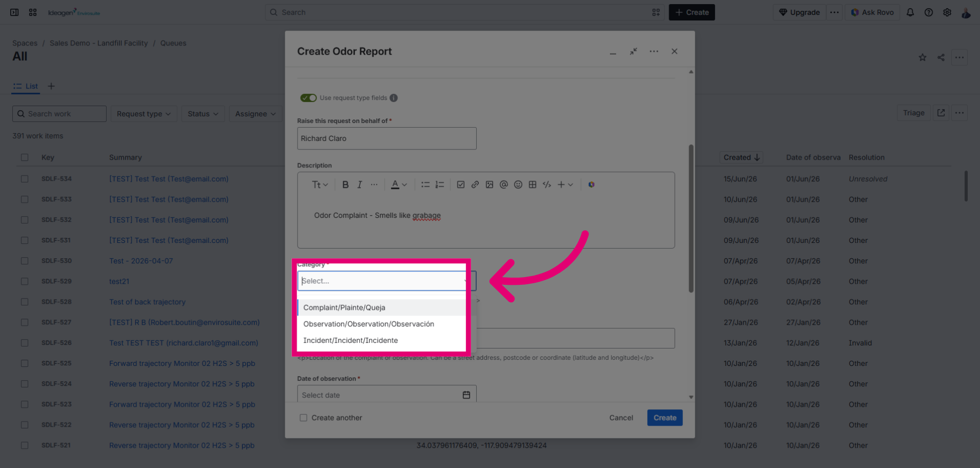Insert an image in description

pyautogui.click(x=489, y=185)
